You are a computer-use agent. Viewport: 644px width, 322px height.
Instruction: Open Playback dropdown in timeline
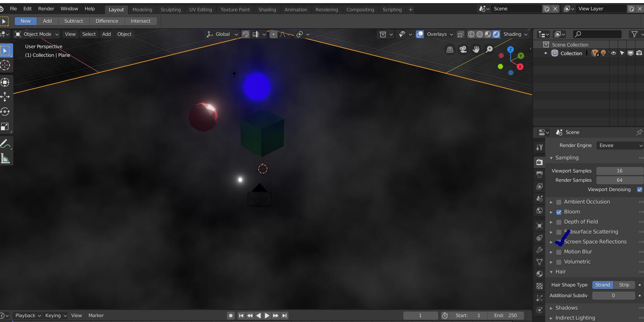click(x=28, y=315)
